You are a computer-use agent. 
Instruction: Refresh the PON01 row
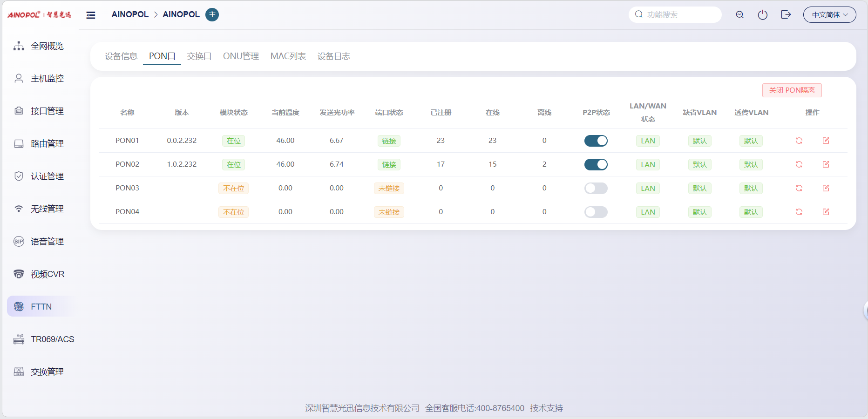(x=799, y=141)
